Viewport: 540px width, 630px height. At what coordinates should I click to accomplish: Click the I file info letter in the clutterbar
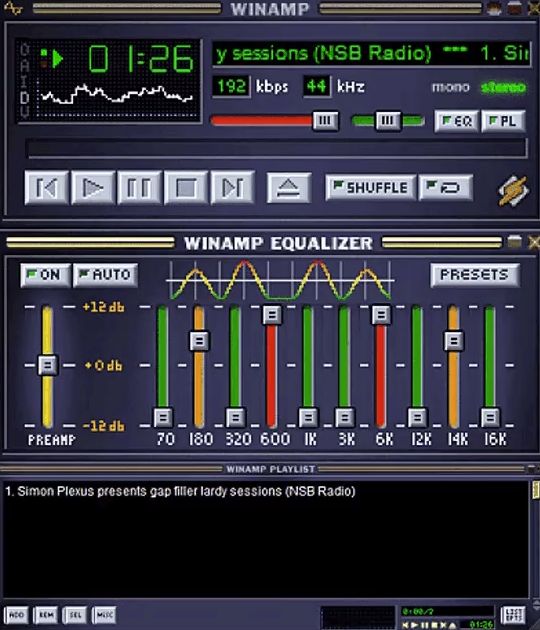(25, 82)
